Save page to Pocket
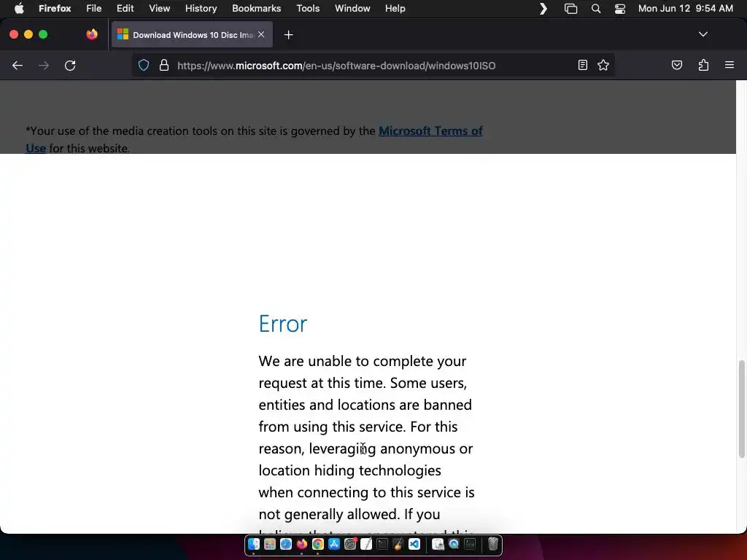 pos(676,65)
